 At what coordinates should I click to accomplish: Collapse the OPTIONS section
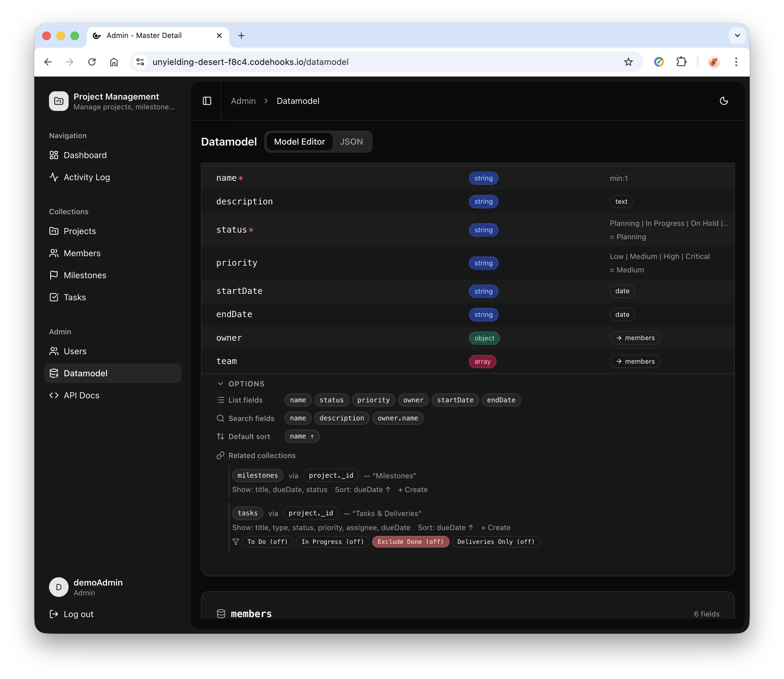(221, 383)
